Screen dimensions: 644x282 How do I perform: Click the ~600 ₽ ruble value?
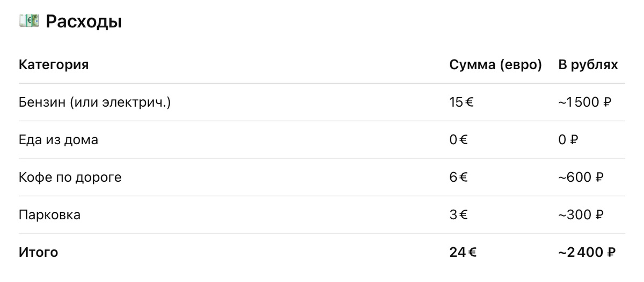coord(581,177)
